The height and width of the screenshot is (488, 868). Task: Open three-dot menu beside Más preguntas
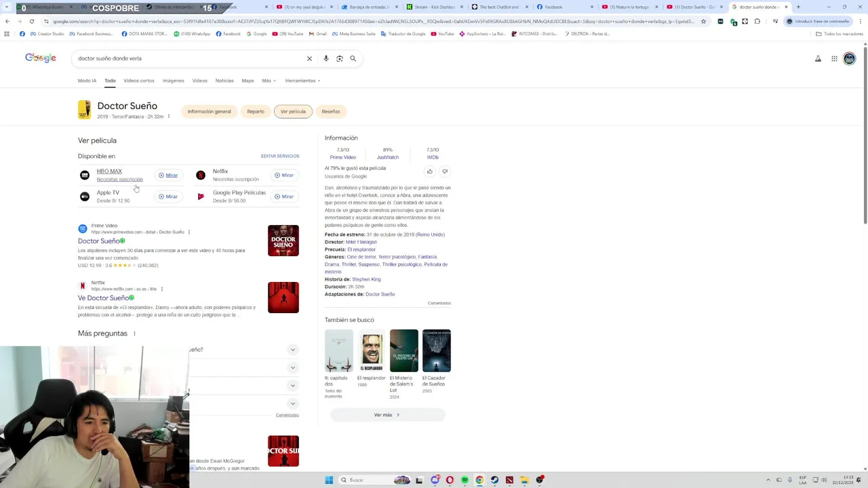(x=134, y=333)
